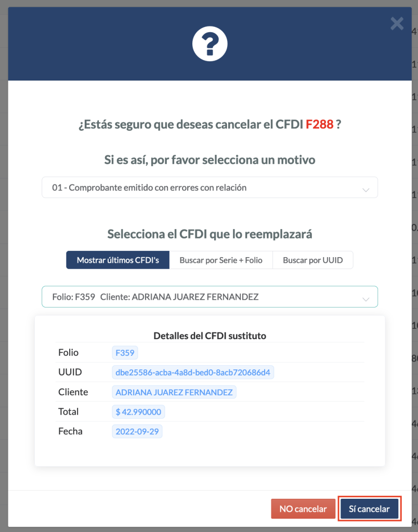
Task: Select the Mostrar últimos CFDI's tab
Action: 118,260
